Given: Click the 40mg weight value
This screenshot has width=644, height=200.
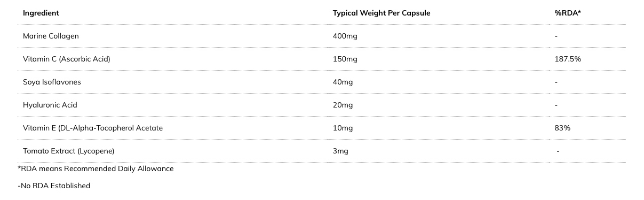Looking at the screenshot, I should coord(343,82).
